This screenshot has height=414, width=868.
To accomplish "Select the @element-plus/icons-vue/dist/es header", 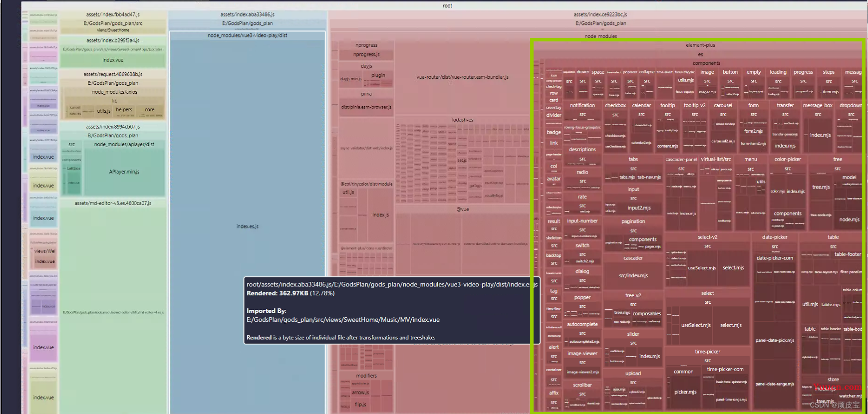I will tap(366, 248).
